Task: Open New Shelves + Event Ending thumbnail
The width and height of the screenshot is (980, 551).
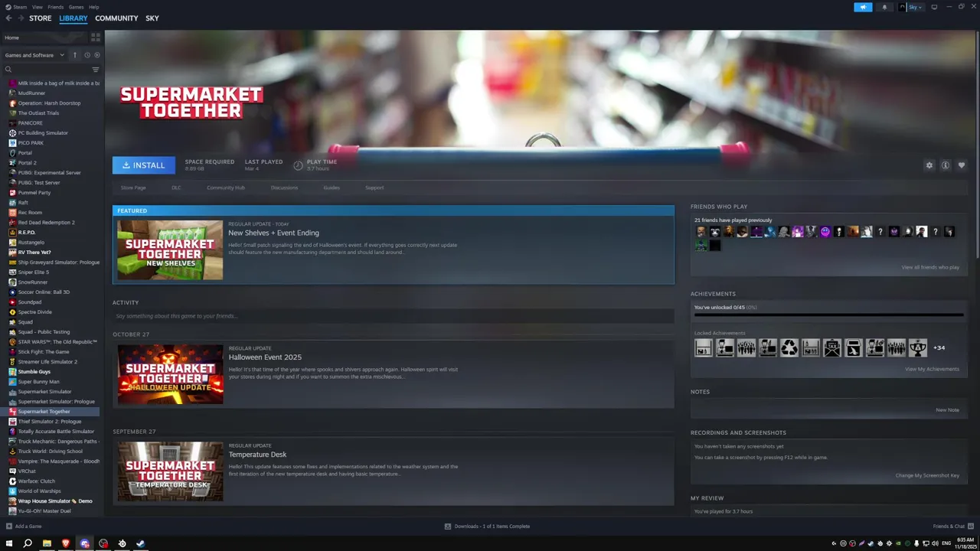Action: pos(170,250)
